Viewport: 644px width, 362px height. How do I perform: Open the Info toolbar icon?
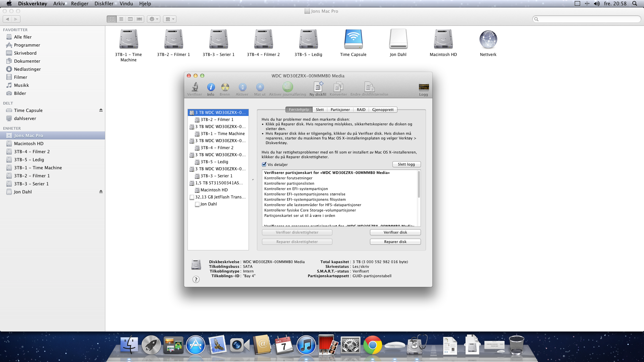pyautogui.click(x=211, y=89)
